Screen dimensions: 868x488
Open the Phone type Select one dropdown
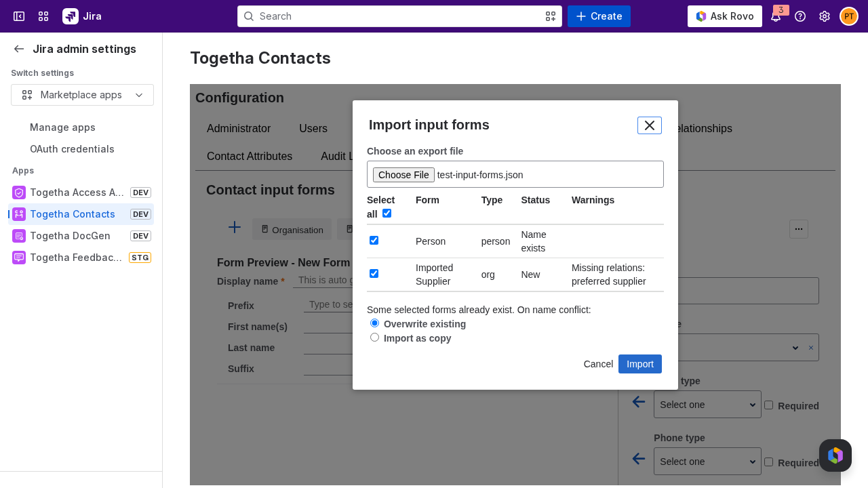[x=707, y=462]
